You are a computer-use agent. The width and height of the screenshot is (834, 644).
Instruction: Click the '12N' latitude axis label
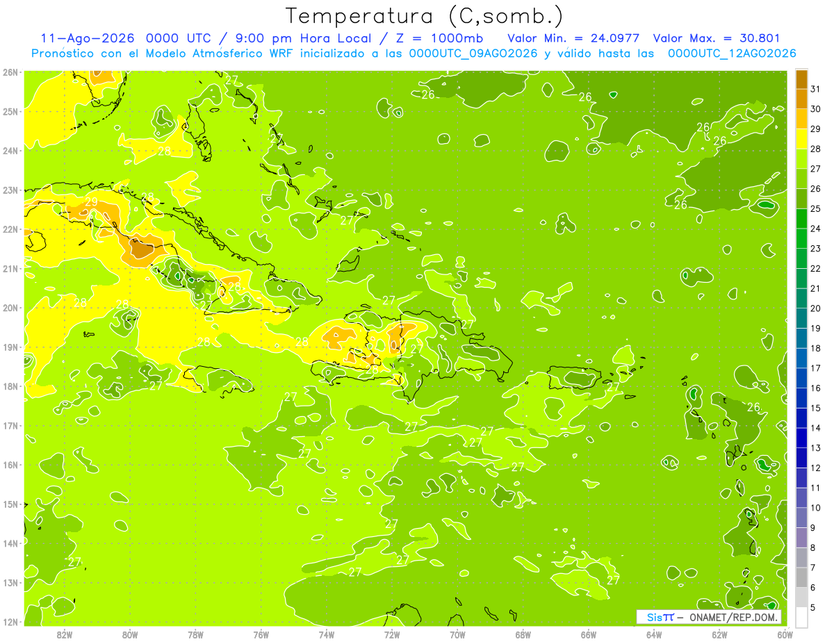pos(10,622)
